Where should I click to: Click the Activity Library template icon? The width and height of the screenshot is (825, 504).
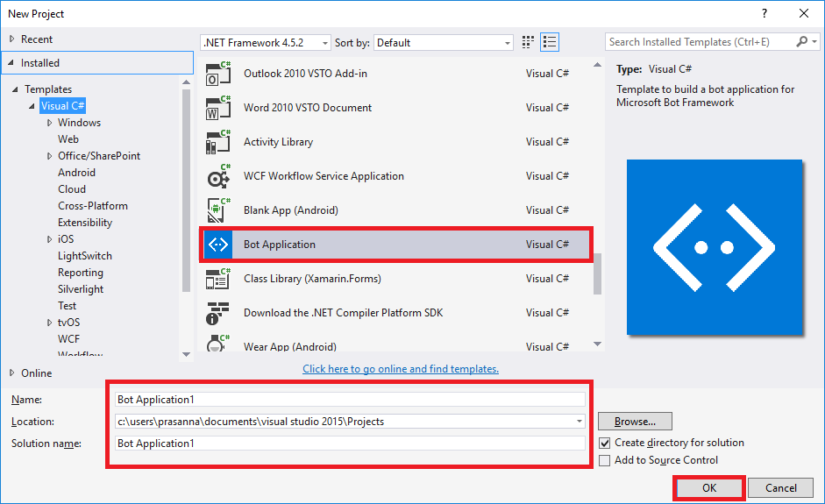(x=217, y=142)
